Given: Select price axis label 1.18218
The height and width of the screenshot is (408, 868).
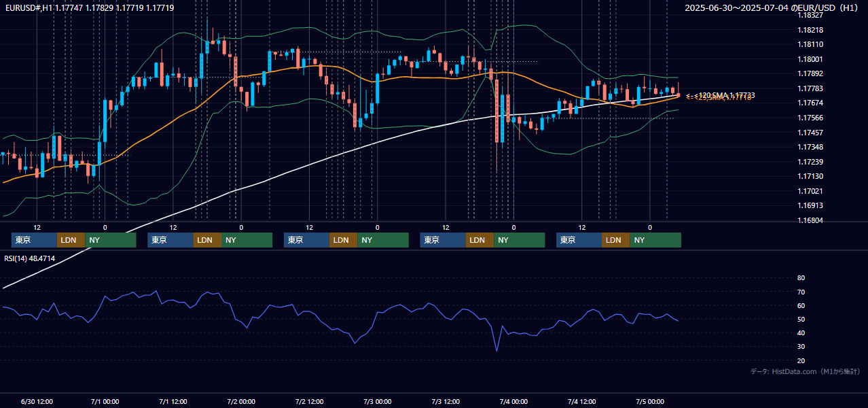Looking at the screenshot, I should pyautogui.click(x=810, y=30).
